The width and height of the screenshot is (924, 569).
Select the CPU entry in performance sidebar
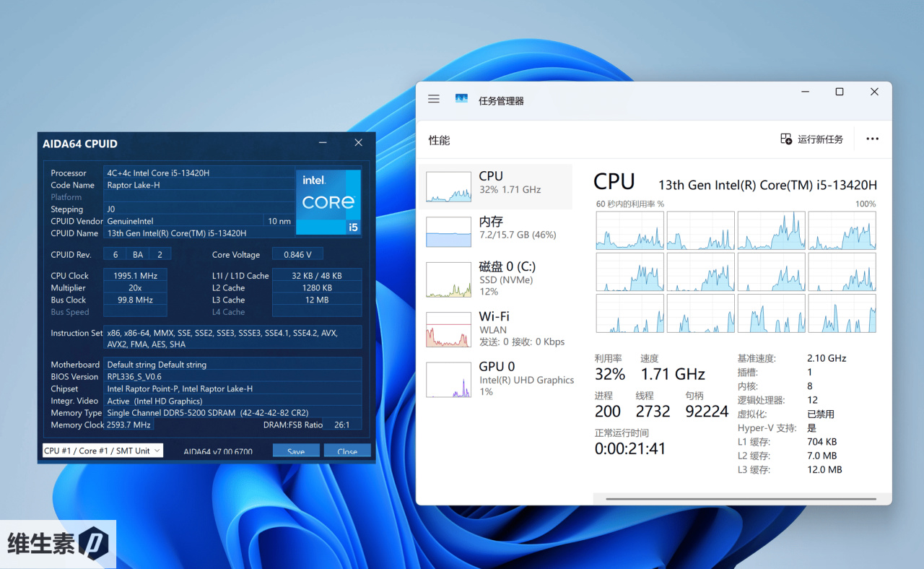[495, 187]
